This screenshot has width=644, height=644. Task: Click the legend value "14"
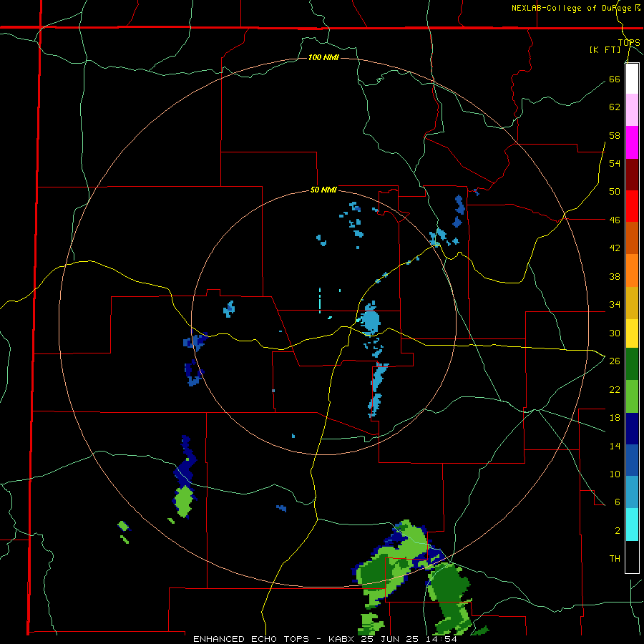pos(615,446)
